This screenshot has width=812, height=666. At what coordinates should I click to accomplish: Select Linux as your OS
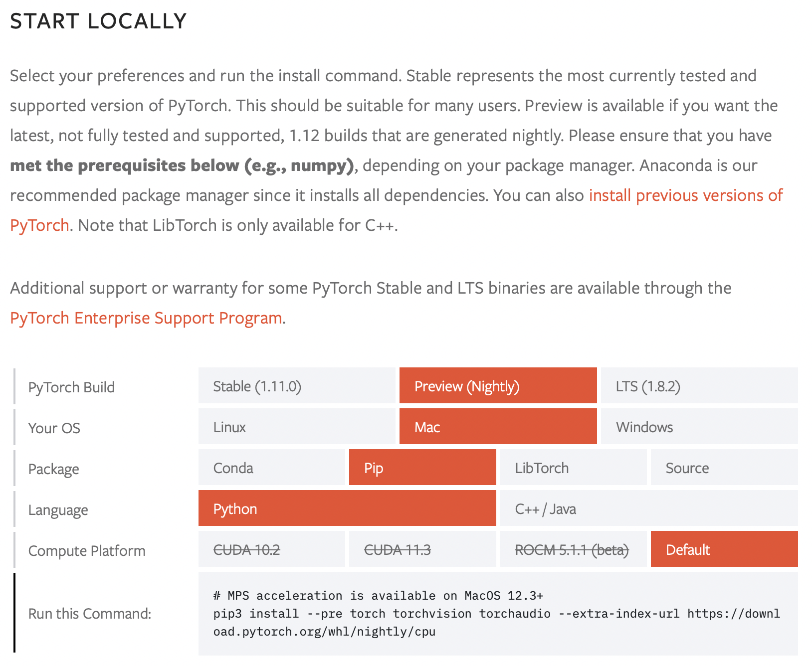pos(297,427)
